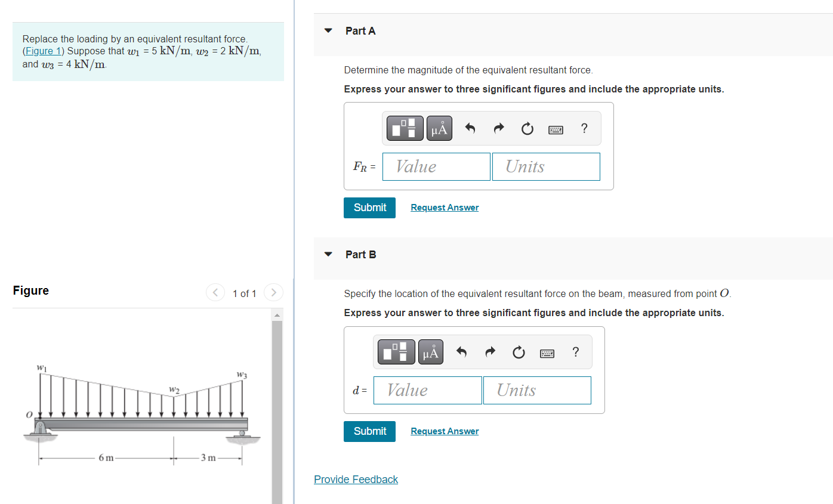Viewport: 833px width, 504px height.
Task: Click the figure panel scrollbar
Action: [276, 406]
